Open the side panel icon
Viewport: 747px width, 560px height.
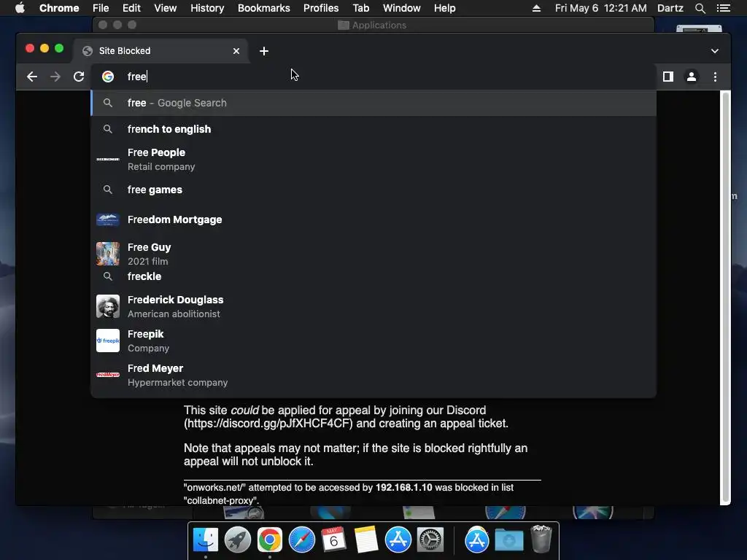668,77
